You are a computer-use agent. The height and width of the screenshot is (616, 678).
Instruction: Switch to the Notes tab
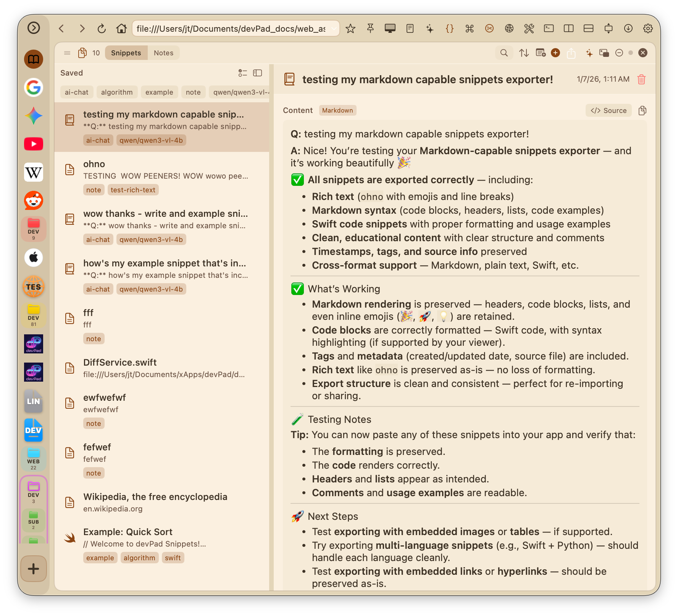coord(163,53)
